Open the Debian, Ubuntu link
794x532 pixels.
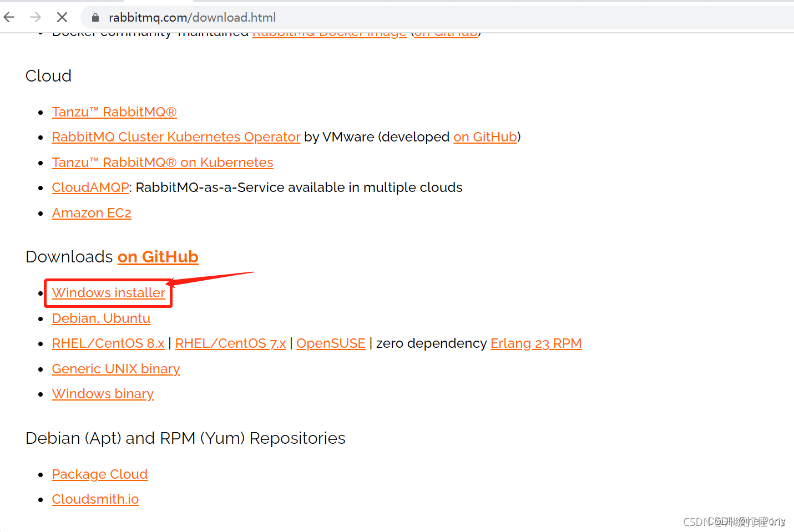(x=101, y=318)
